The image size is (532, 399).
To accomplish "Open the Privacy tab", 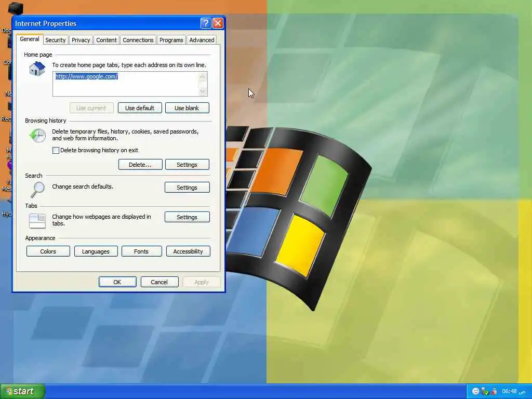I will (x=81, y=40).
